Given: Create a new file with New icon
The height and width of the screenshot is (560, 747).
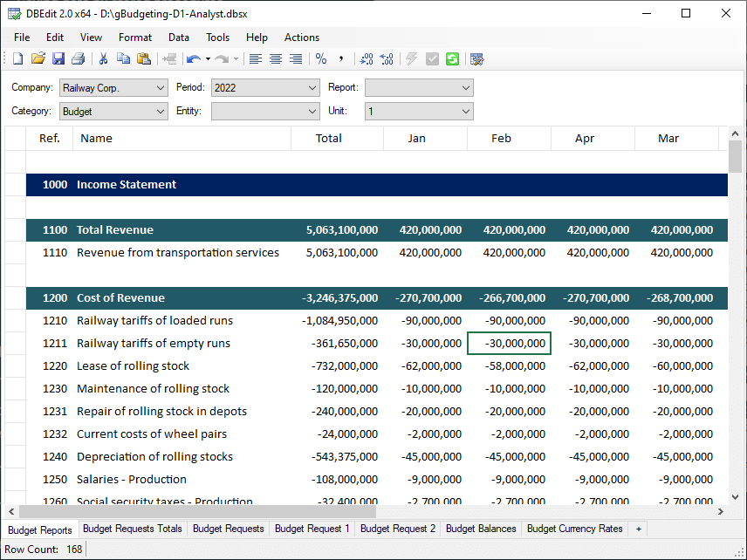Looking at the screenshot, I should [x=17, y=59].
